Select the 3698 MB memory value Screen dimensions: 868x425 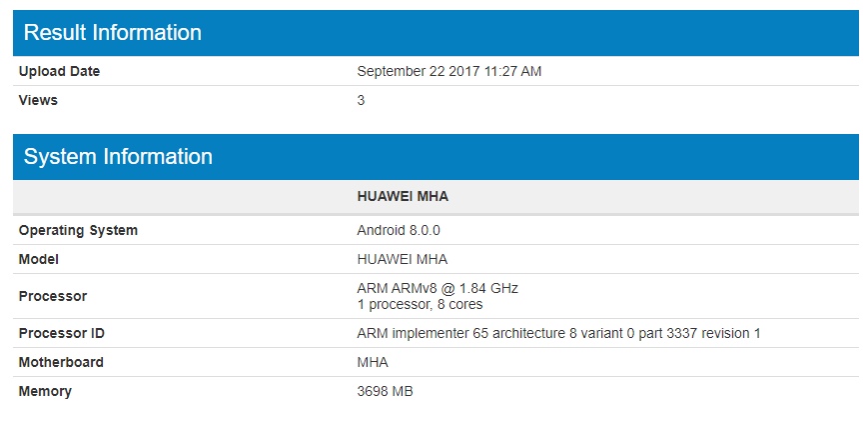coord(385,391)
